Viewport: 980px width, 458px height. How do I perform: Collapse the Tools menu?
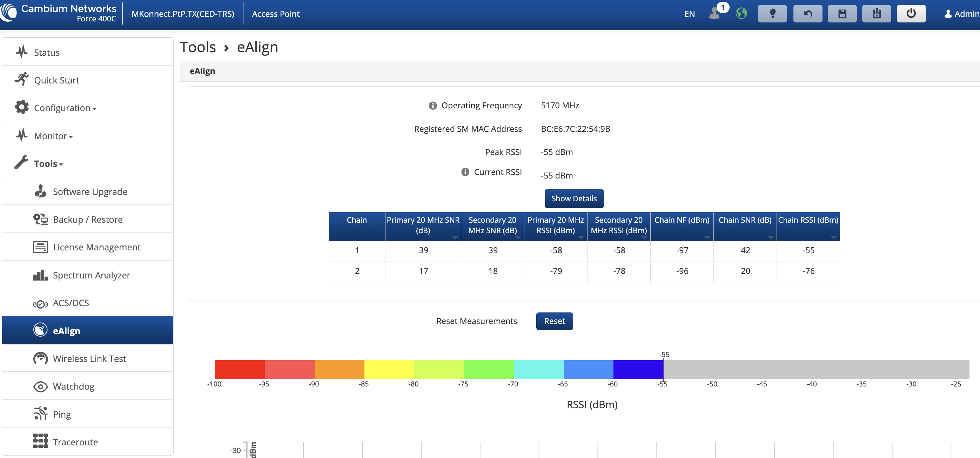[x=48, y=163]
